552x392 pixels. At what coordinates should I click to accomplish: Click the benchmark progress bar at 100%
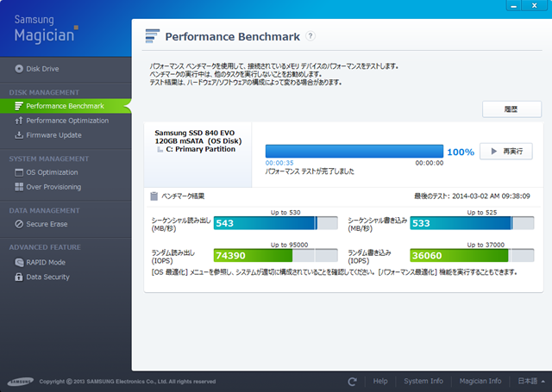(x=354, y=151)
